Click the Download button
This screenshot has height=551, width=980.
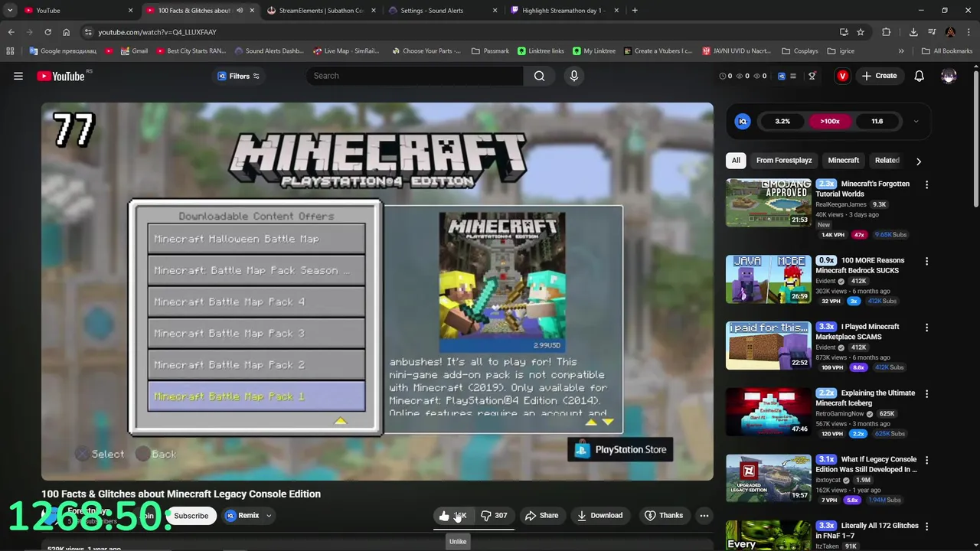click(599, 515)
